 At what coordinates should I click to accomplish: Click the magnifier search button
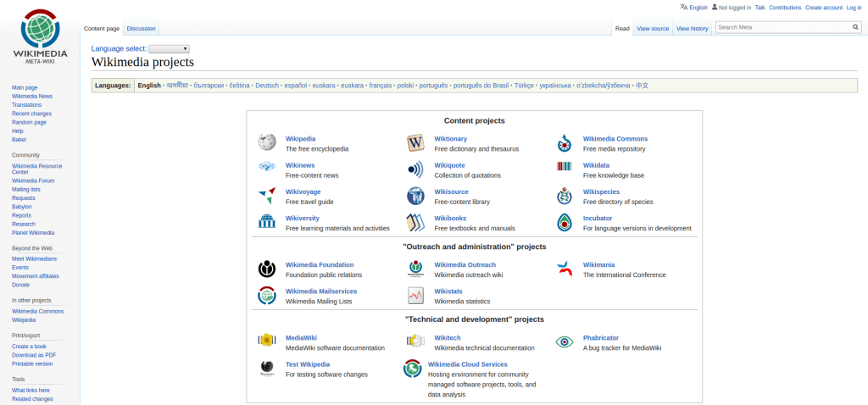pos(855,27)
